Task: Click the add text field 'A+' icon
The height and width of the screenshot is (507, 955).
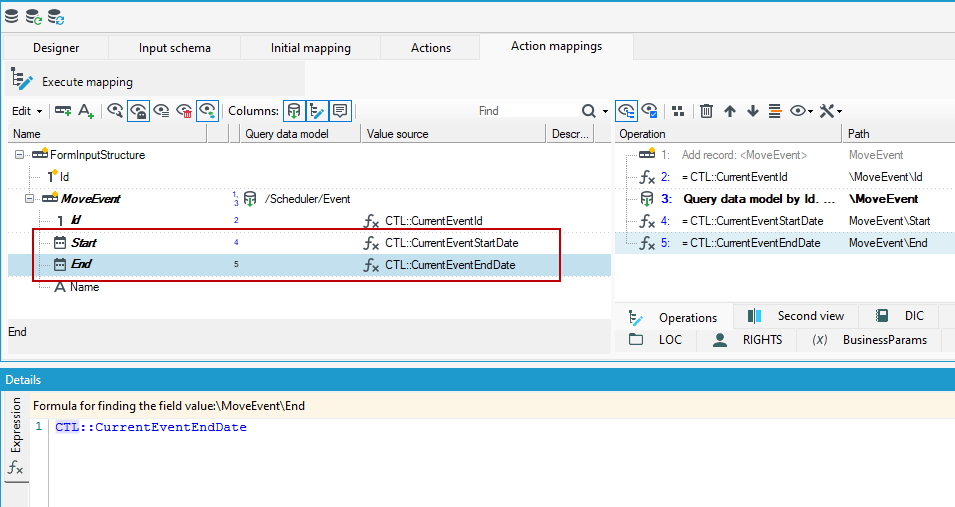Action: [x=86, y=111]
